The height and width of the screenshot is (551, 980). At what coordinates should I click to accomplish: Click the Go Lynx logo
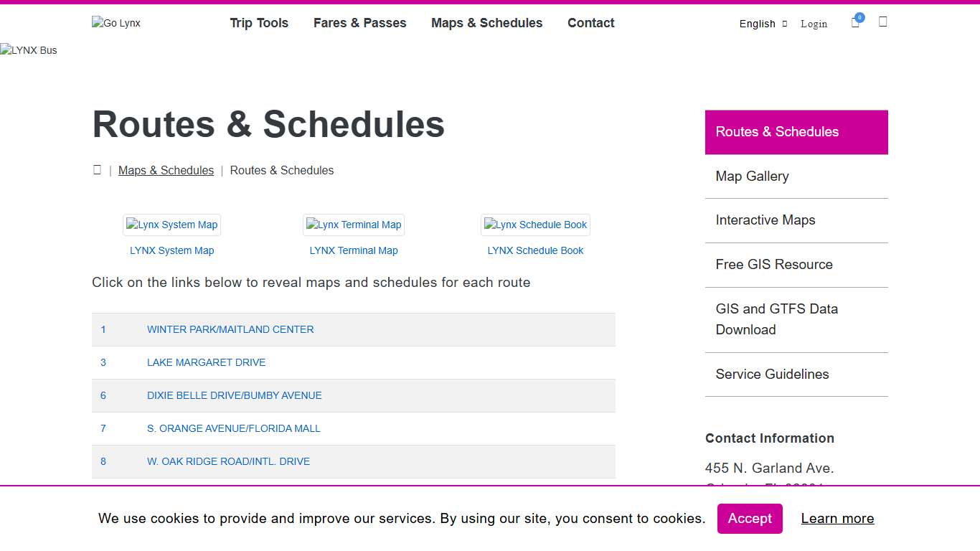coord(116,22)
